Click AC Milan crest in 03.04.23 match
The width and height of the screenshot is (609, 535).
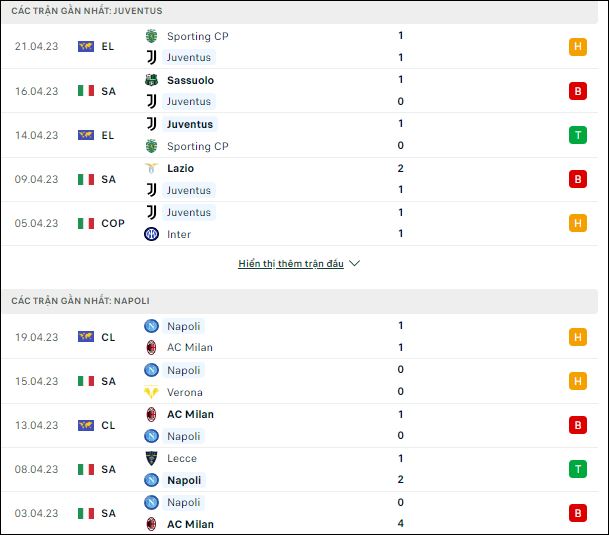(151, 524)
